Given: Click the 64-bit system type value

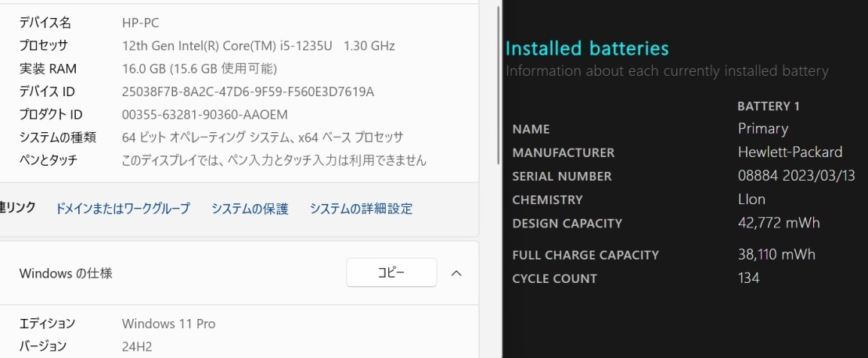Looking at the screenshot, I should click(x=262, y=138).
